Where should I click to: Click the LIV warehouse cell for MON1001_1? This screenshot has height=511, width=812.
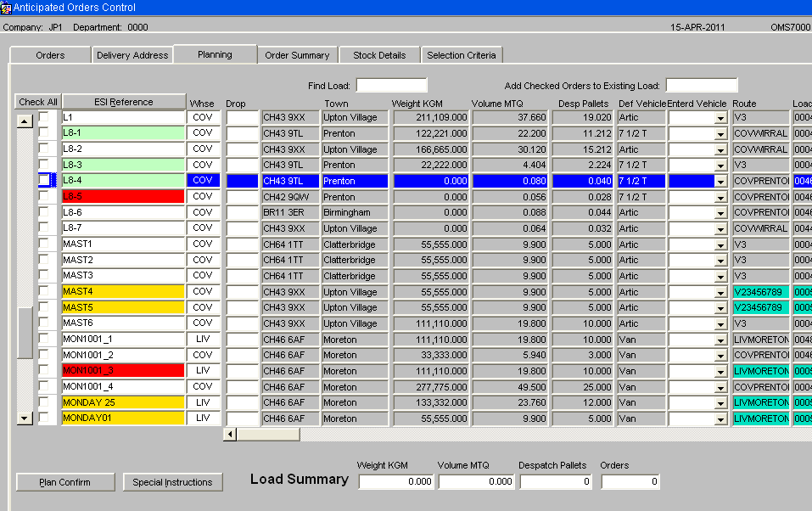(203, 339)
